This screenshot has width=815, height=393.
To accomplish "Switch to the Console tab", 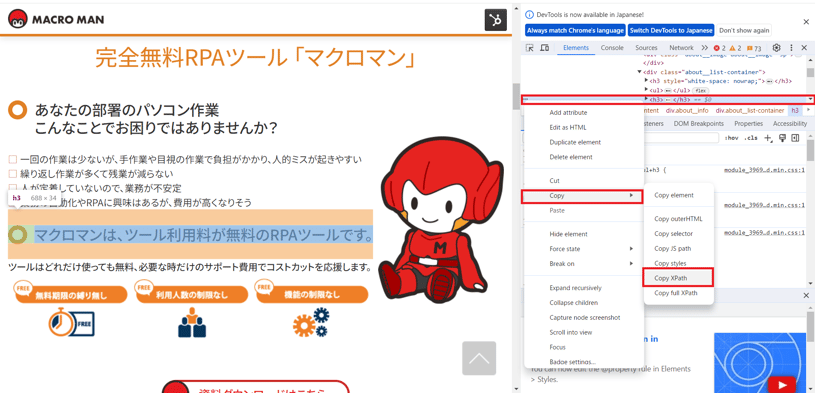I will pos(612,48).
